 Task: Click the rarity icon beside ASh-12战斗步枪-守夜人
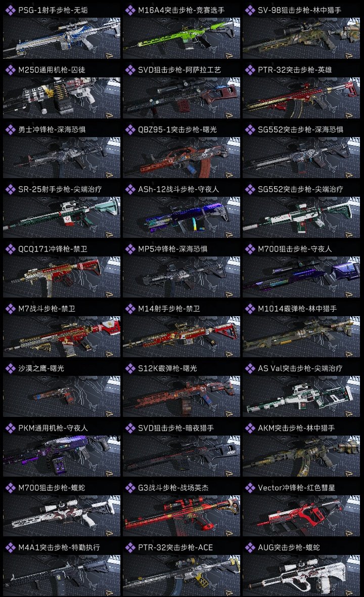tap(130, 189)
